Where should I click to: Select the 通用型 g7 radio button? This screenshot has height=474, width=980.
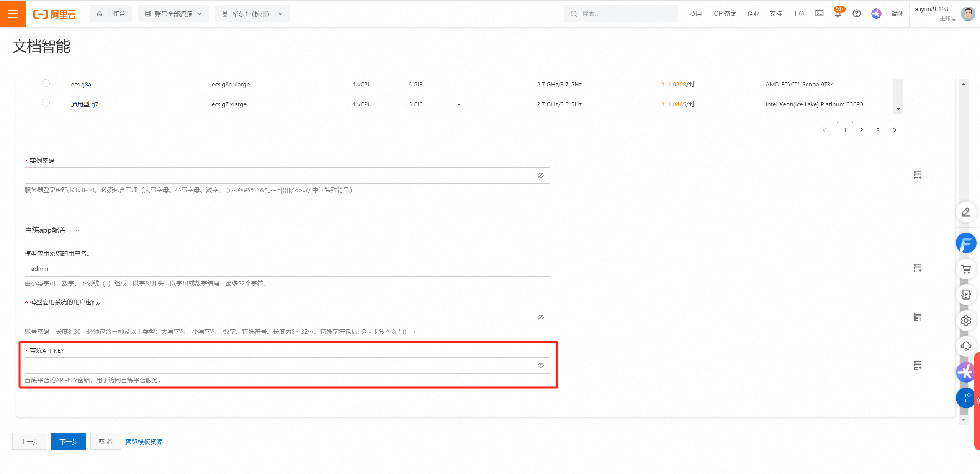click(46, 103)
